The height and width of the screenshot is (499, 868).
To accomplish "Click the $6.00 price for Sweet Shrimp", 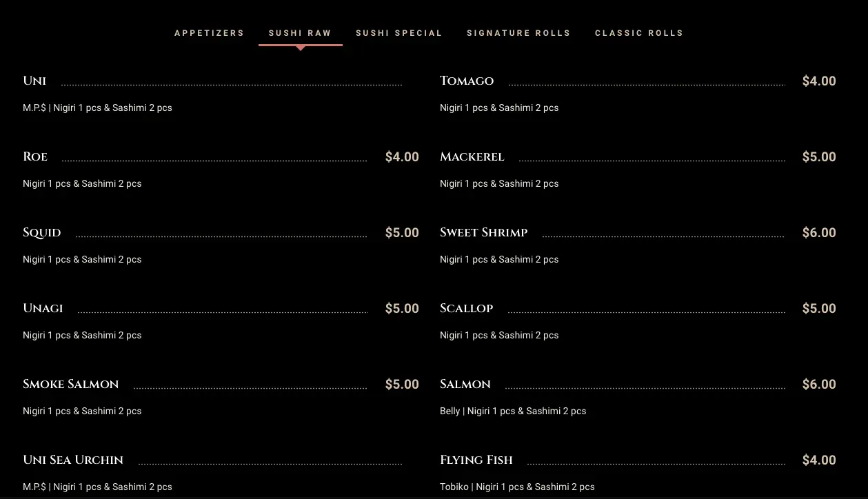I will pos(819,233).
